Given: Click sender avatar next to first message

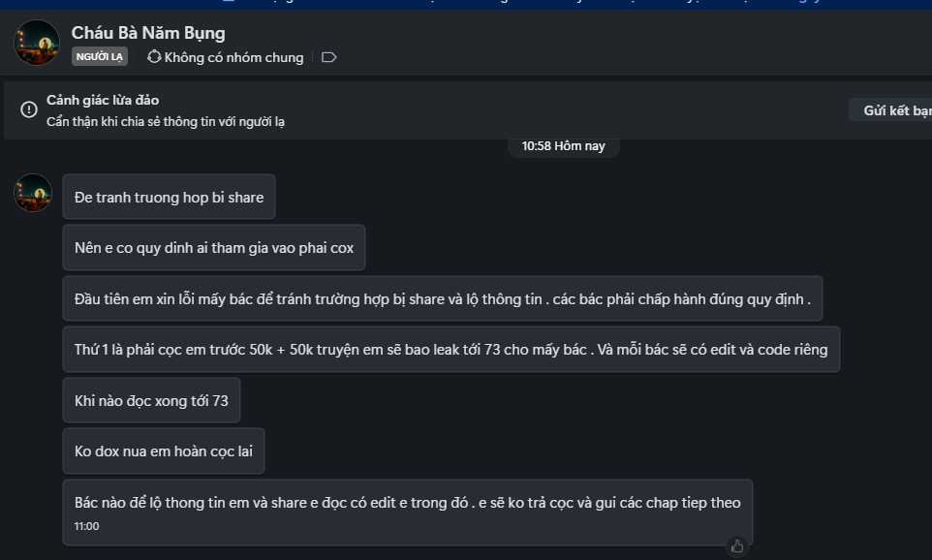Looking at the screenshot, I should [33, 193].
